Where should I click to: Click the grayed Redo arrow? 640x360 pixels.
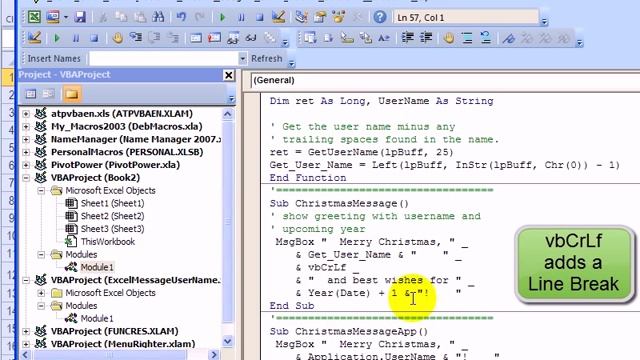pyautogui.click(x=200, y=17)
